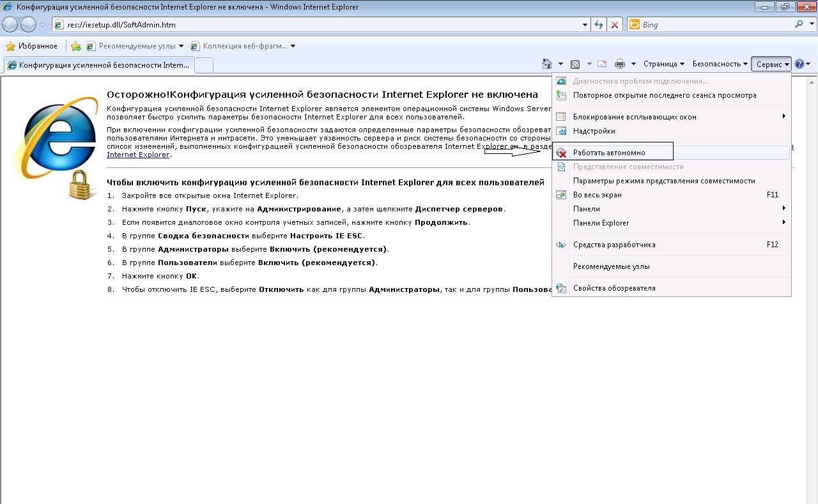Expand the address bar history dropdown
Image resolution: width=818 pixels, height=504 pixels.
click(585, 25)
